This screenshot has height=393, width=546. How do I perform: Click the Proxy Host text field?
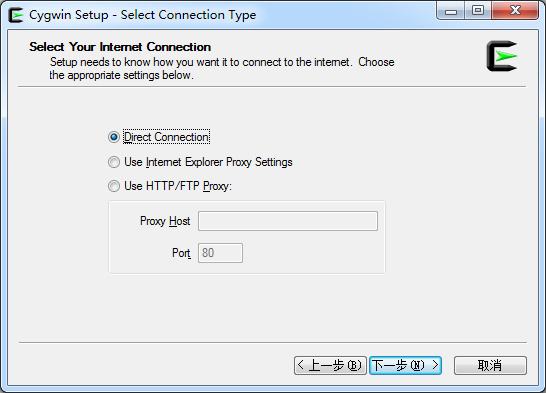pyautogui.click(x=288, y=221)
